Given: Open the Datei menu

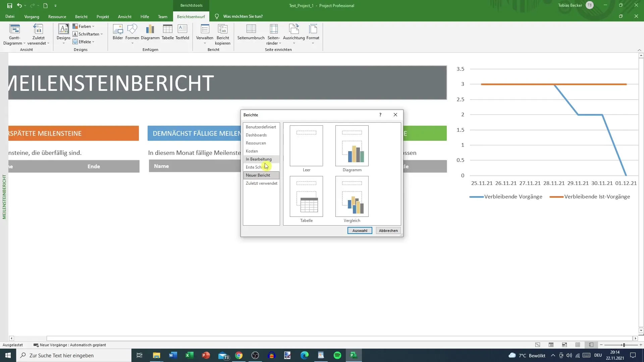Looking at the screenshot, I should pos(10,16).
